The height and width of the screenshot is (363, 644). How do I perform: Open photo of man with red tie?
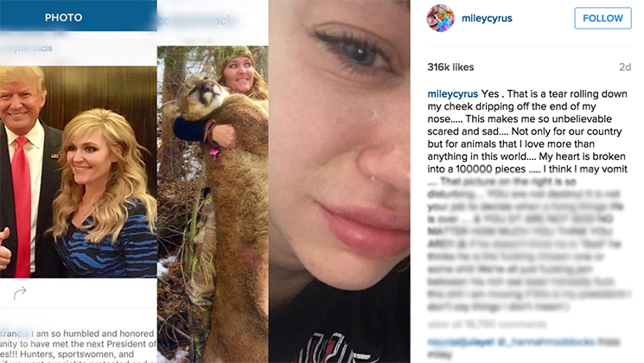78,172
